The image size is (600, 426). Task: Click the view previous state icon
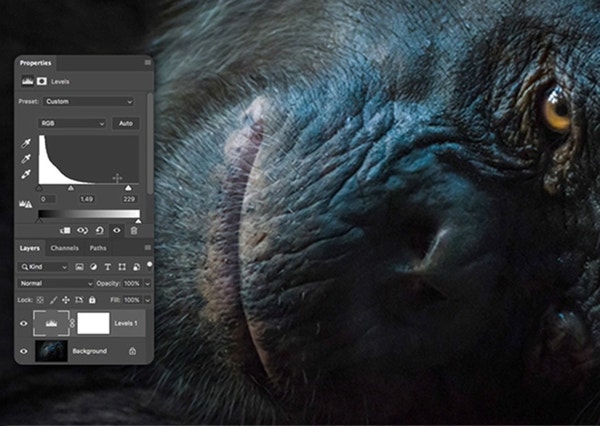tap(82, 230)
